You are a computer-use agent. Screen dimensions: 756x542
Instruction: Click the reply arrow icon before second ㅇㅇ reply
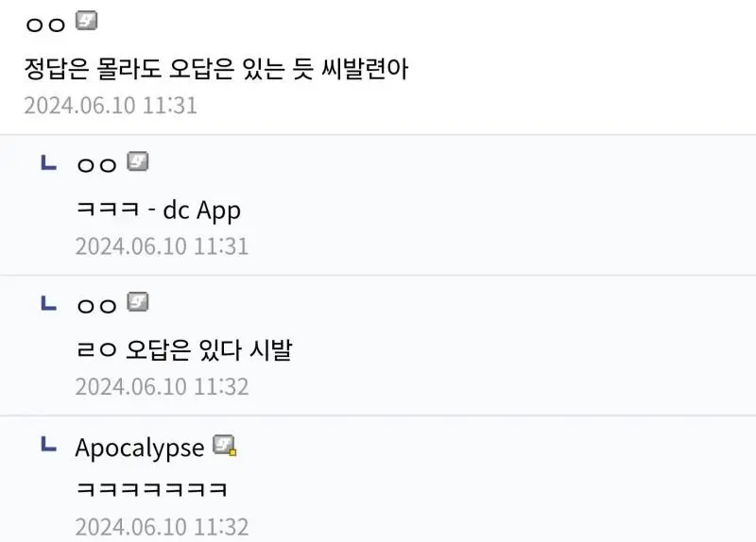pyautogui.click(x=49, y=303)
